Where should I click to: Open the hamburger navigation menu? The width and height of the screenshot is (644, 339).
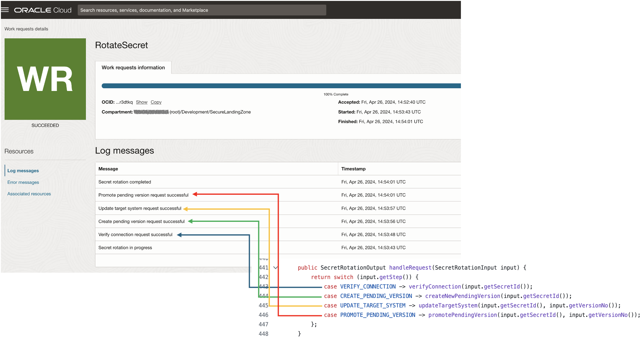coord(5,10)
